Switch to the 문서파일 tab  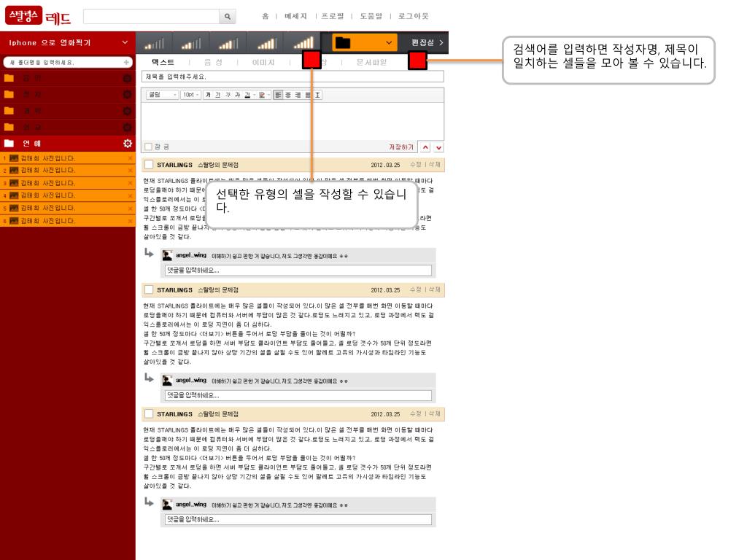point(371,63)
